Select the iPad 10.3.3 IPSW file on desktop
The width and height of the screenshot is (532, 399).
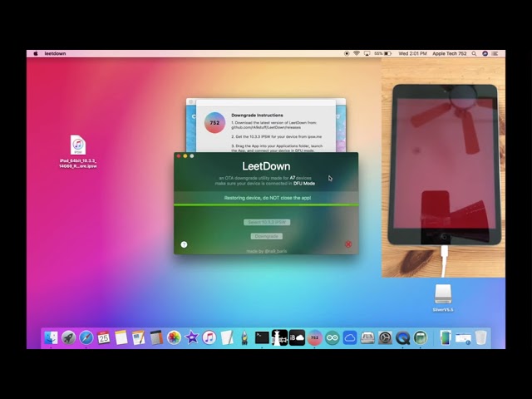pyautogui.click(x=78, y=151)
